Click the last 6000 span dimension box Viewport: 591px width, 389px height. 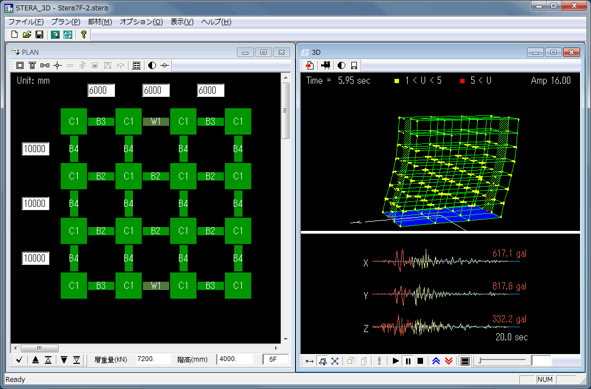tap(210, 90)
